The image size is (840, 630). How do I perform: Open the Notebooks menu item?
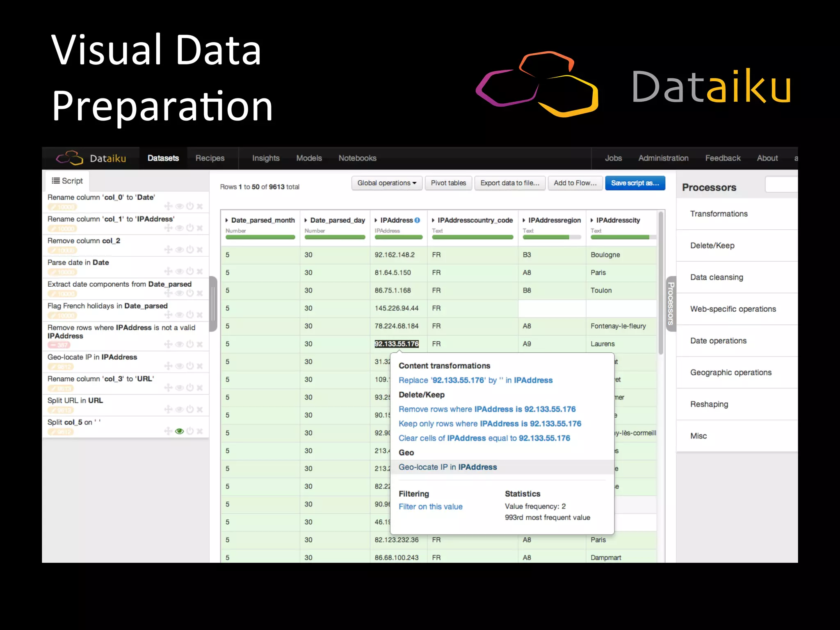click(357, 158)
